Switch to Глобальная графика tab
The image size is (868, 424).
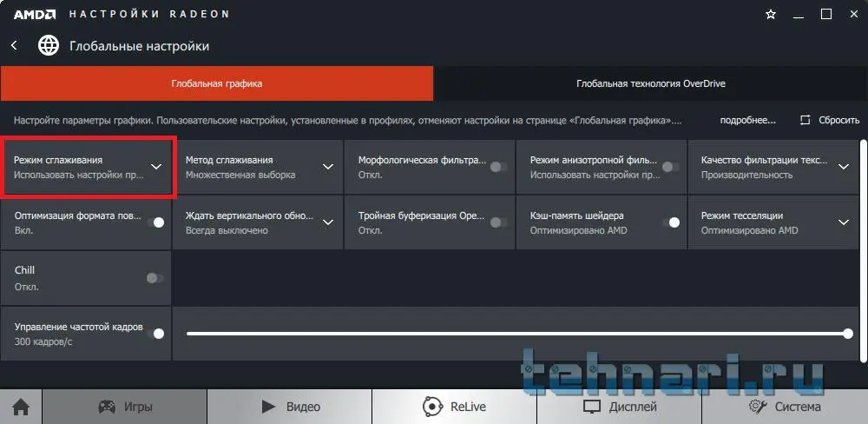pos(216,83)
